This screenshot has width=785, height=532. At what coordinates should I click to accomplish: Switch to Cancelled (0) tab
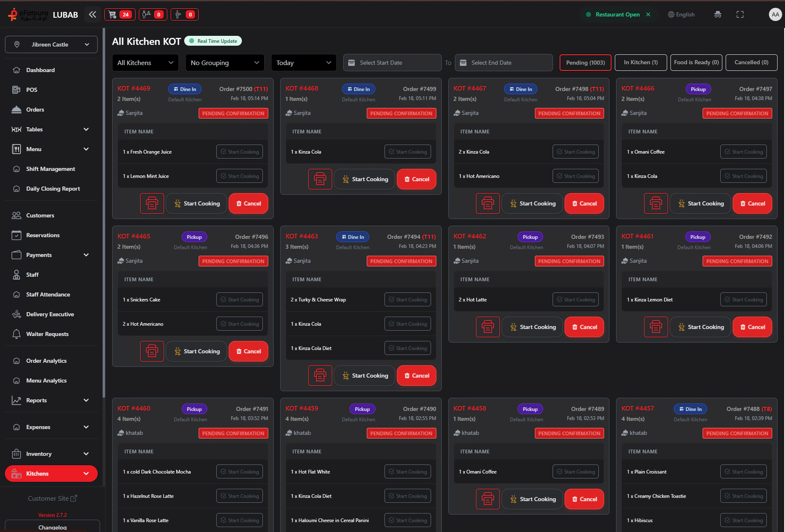[752, 63]
